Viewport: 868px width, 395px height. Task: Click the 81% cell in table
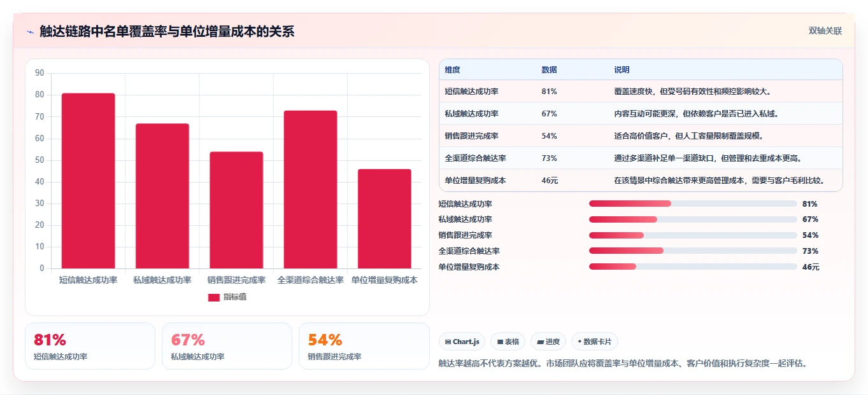coord(549,92)
